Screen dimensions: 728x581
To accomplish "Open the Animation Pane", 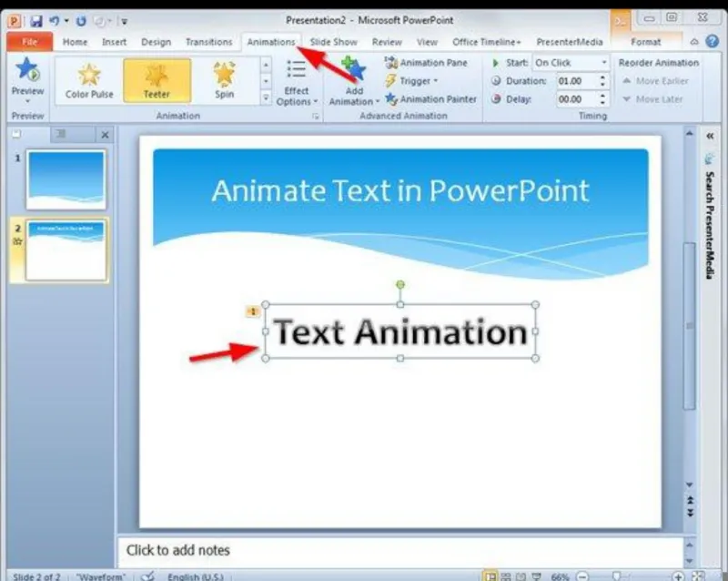I will point(426,63).
